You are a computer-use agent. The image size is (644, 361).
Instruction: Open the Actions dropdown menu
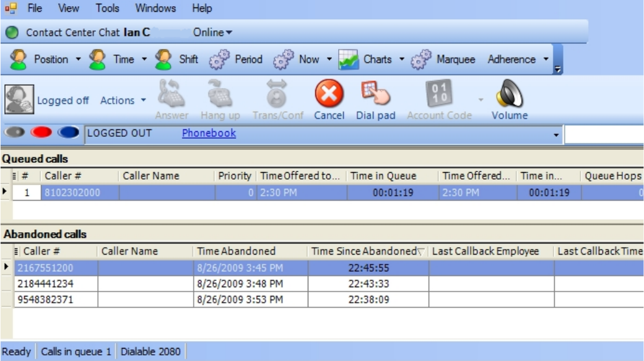coord(123,100)
